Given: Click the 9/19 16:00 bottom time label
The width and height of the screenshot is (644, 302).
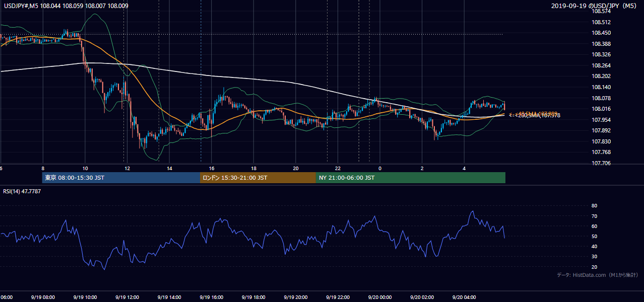Looking at the screenshot, I should (x=211, y=297).
